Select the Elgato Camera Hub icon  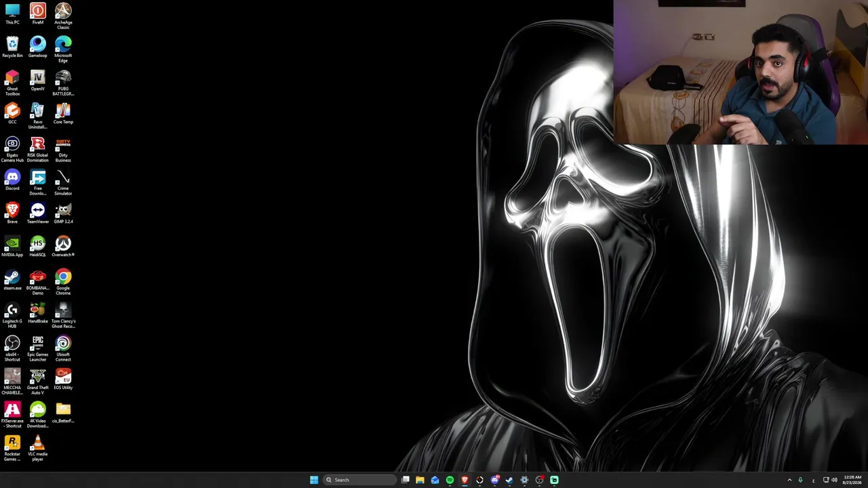click(12, 149)
